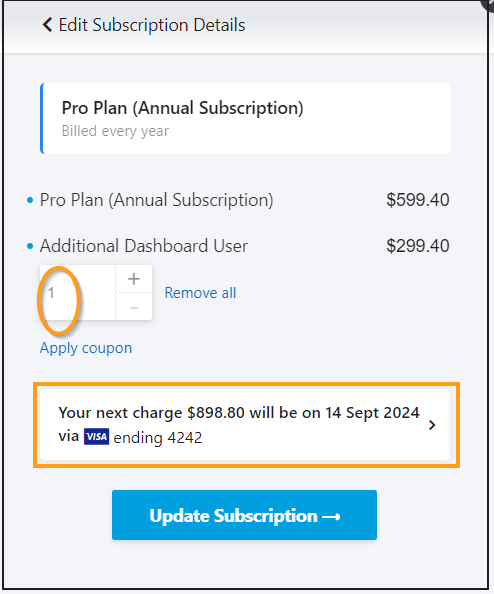Click the VISA card logo
The image size is (494, 594).
click(97, 437)
